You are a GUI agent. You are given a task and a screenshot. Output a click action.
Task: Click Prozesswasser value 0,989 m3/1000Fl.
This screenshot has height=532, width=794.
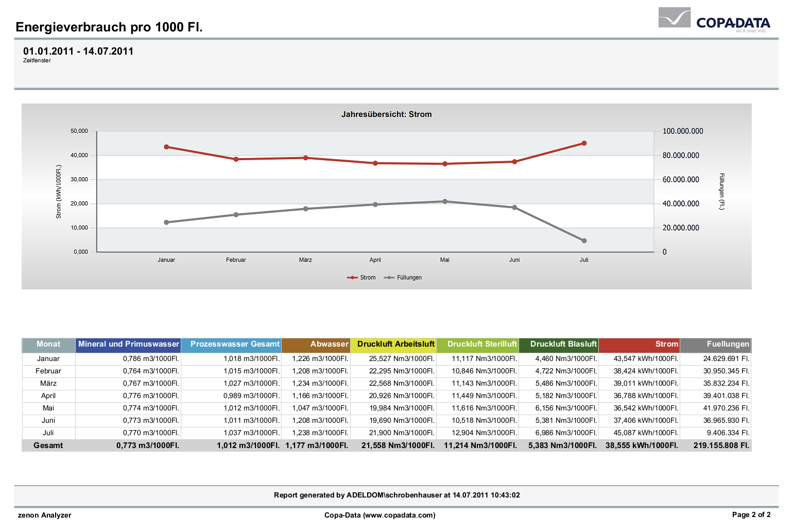(252, 396)
